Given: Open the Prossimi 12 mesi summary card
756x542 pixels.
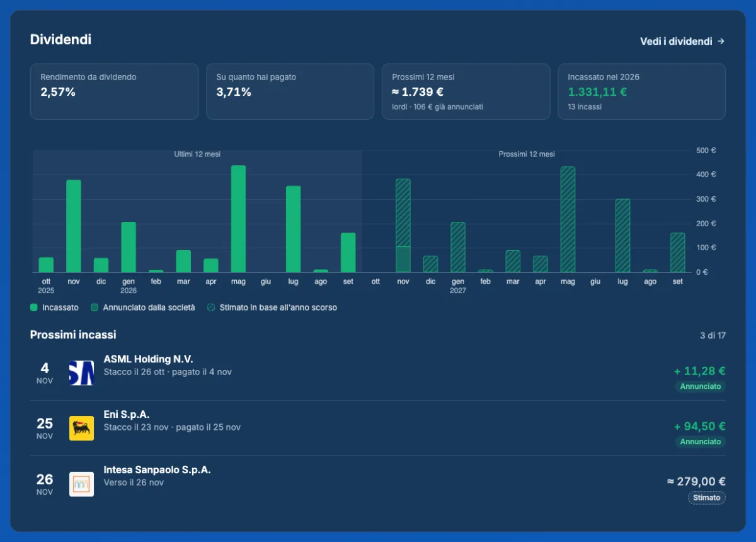Looking at the screenshot, I should 466,91.
